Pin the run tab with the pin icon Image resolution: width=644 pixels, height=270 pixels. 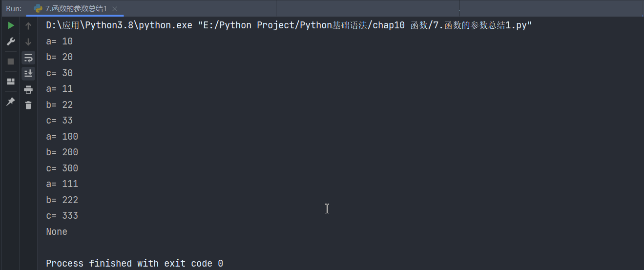pos(11,101)
